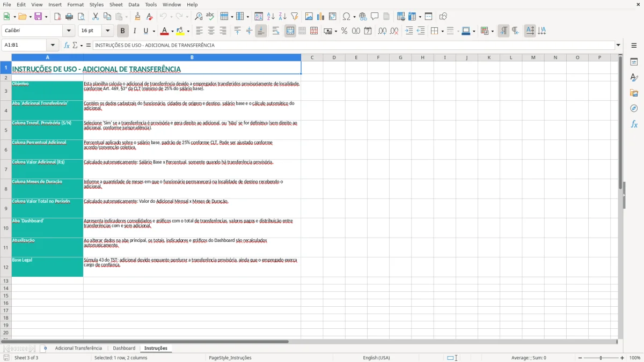Select row 12 header

coord(6,267)
